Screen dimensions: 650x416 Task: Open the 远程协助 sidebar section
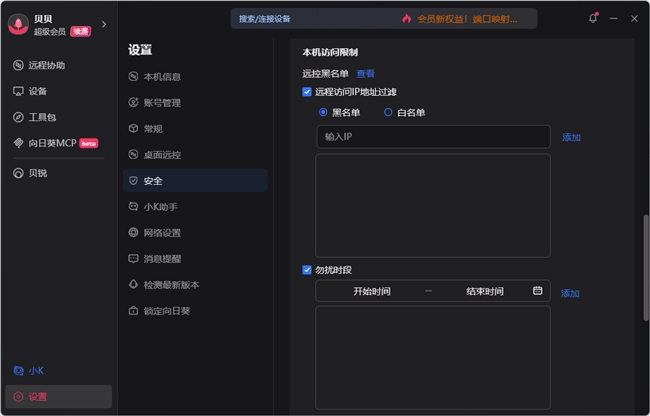(46, 65)
